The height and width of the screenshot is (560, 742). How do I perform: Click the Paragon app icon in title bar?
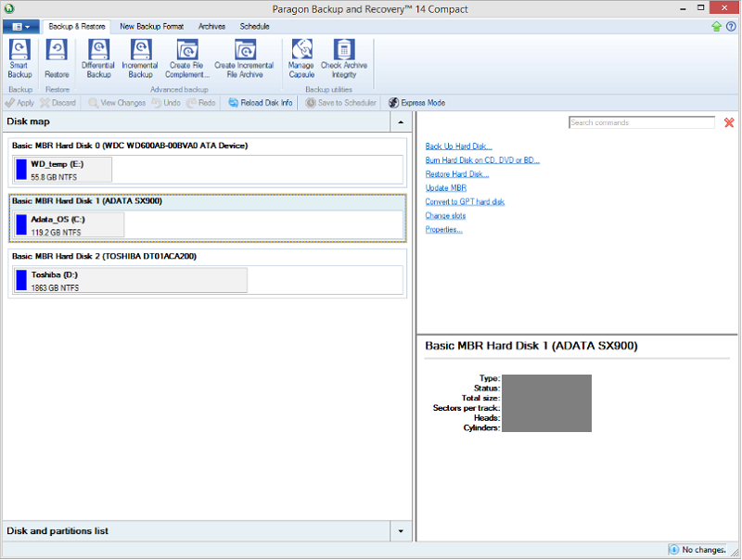(x=9, y=8)
